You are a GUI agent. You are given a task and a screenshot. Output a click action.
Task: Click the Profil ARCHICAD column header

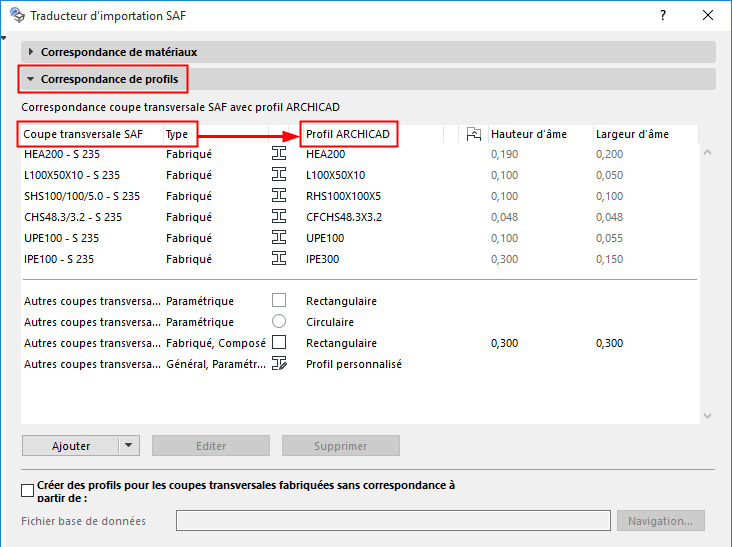tap(373, 134)
